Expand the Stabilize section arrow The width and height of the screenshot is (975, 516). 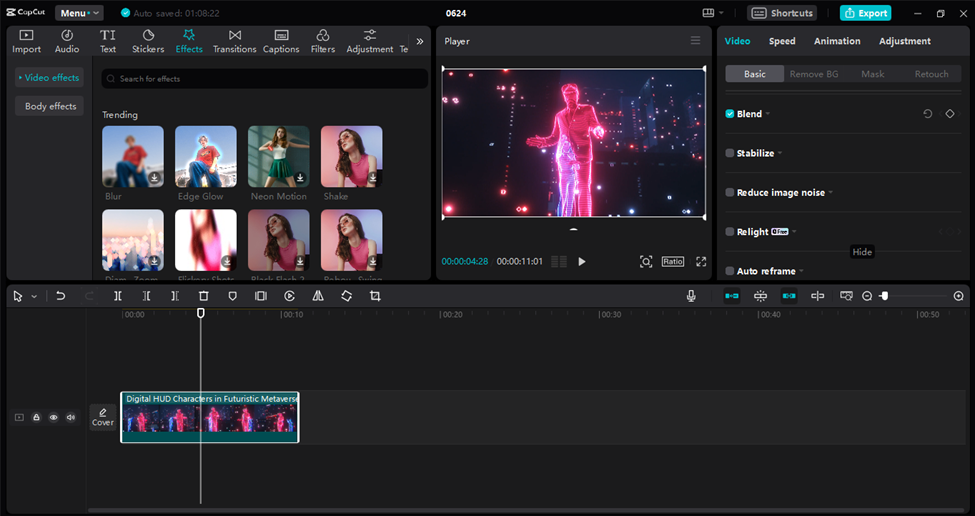[x=780, y=153]
